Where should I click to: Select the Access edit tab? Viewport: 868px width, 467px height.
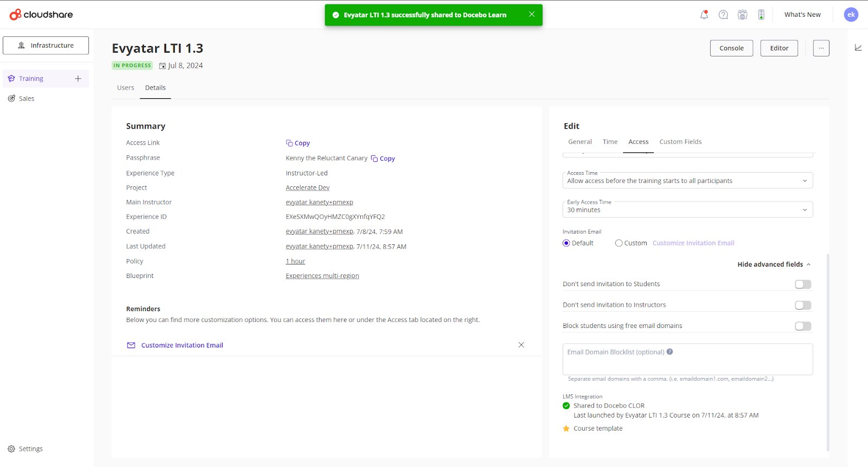point(639,142)
